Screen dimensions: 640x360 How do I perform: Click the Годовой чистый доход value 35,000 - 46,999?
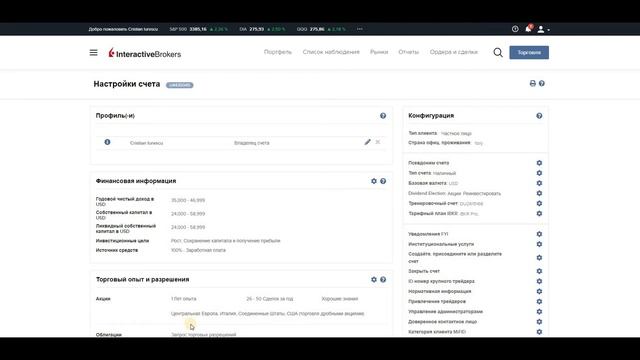coord(188,200)
